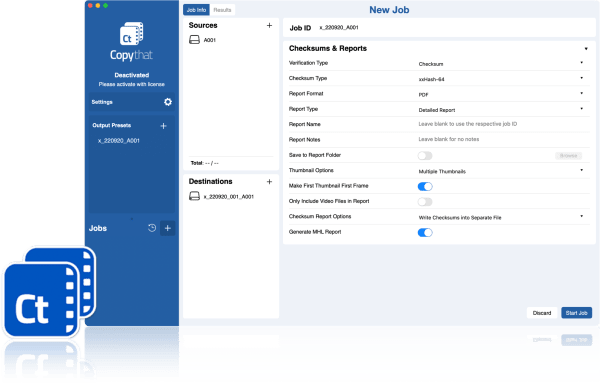The width and height of the screenshot is (600, 383).
Task: Add a destination using the Destinations plus icon
Action: point(269,182)
